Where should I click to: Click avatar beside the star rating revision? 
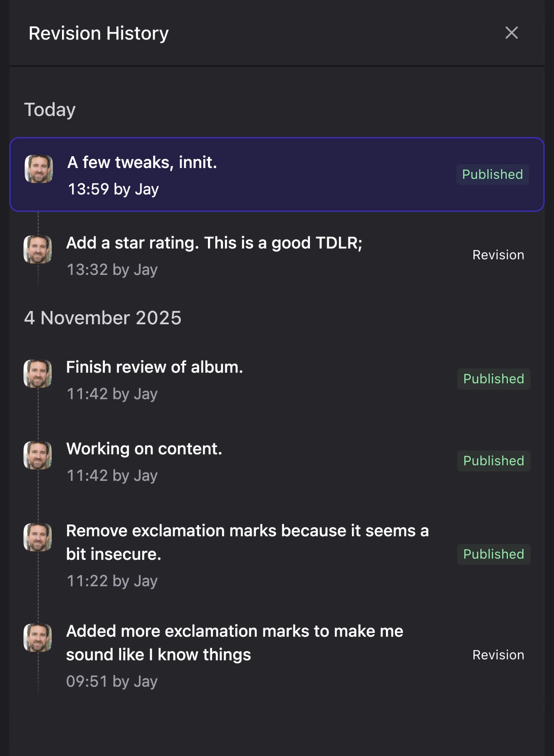pos(38,249)
